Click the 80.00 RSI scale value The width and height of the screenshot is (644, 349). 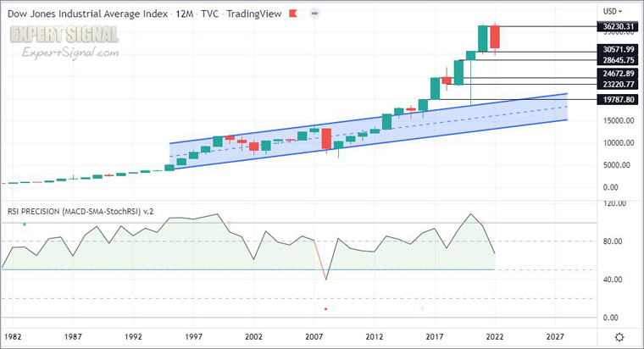[x=613, y=241]
